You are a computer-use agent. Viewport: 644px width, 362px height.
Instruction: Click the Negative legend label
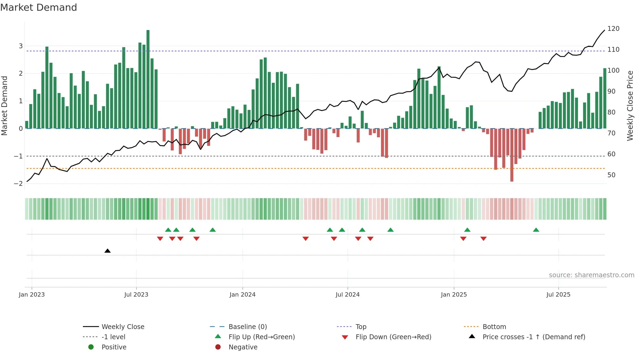point(243,347)
